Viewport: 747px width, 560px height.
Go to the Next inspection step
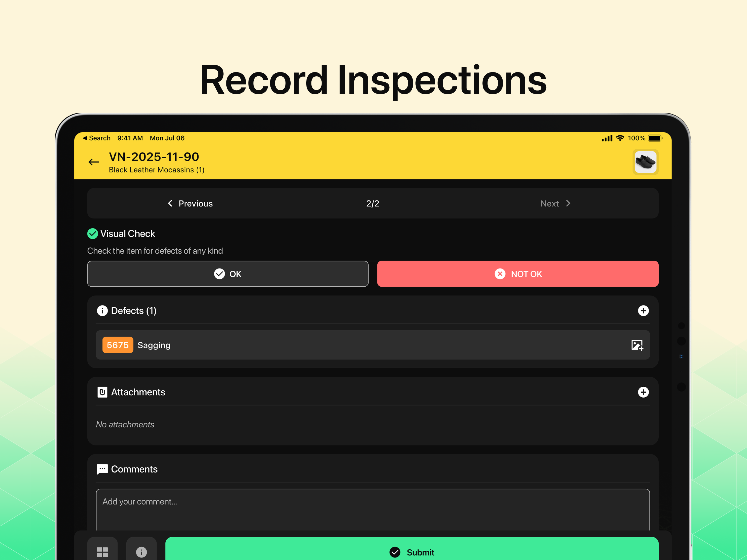[x=556, y=203]
